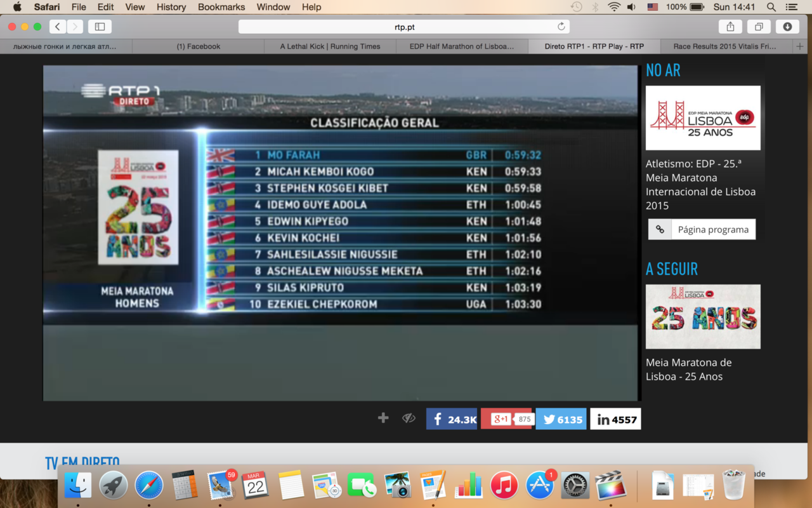Share on LinkedIn (4557)
The width and height of the screenshot is (812, 508).
coord(616,419)
